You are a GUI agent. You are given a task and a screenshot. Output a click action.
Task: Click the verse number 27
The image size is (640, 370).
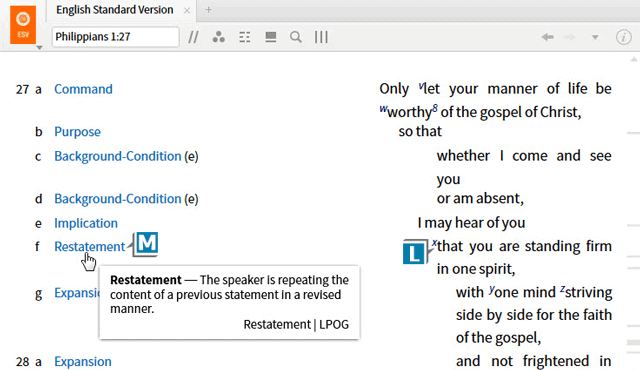22,89
